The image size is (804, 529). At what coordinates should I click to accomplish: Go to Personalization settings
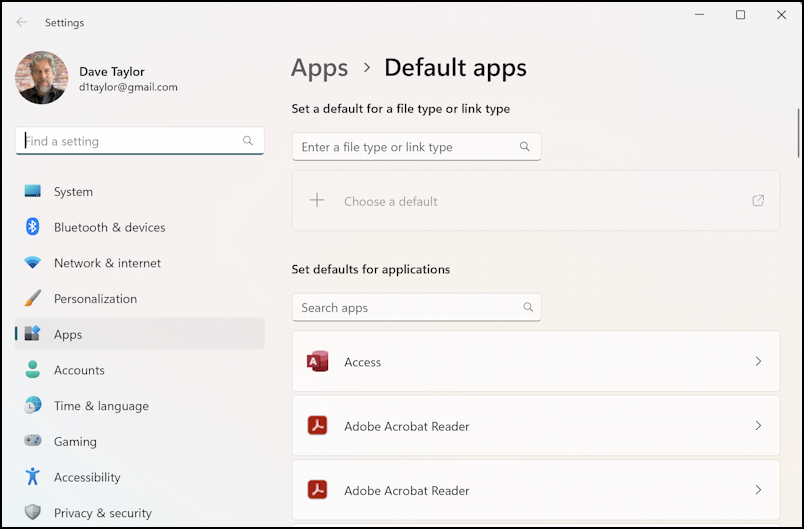pyautogui.click(x=139, y=298)
